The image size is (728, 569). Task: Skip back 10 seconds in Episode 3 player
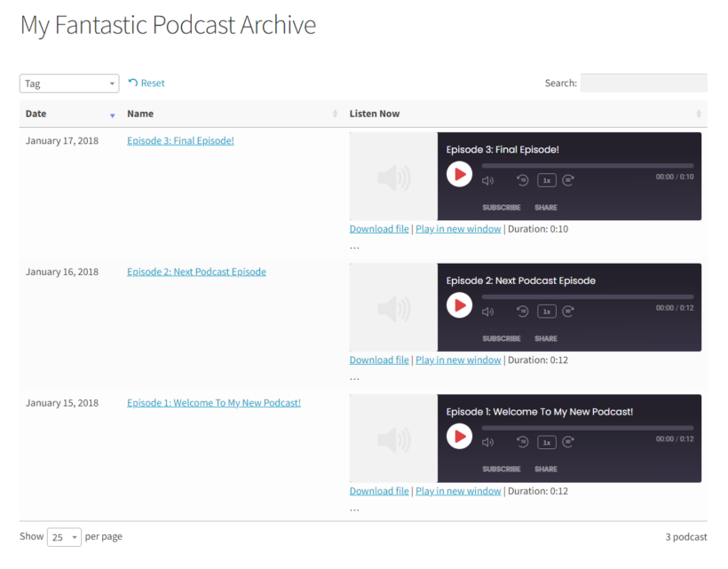pos(523,179)
